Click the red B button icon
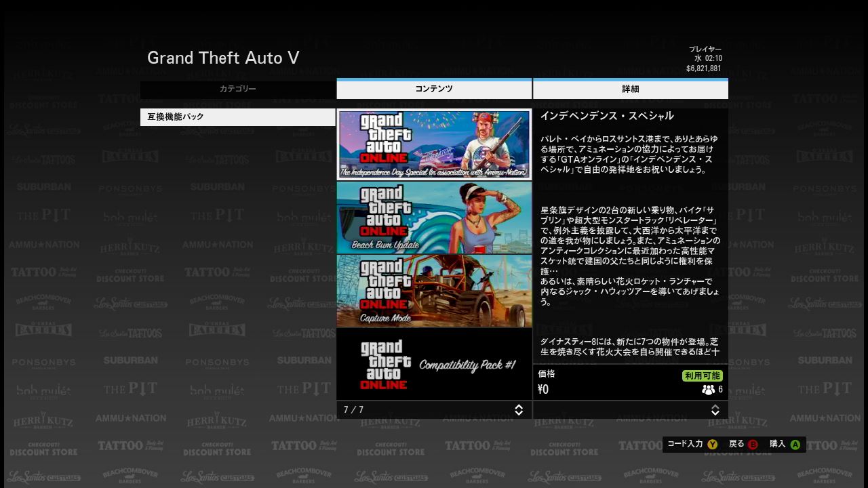This screenshot has height=488, width=868. tap(753, 445)
